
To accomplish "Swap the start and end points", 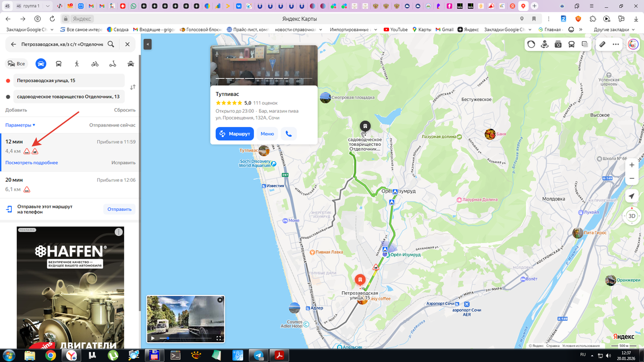I will pos(133,87).
